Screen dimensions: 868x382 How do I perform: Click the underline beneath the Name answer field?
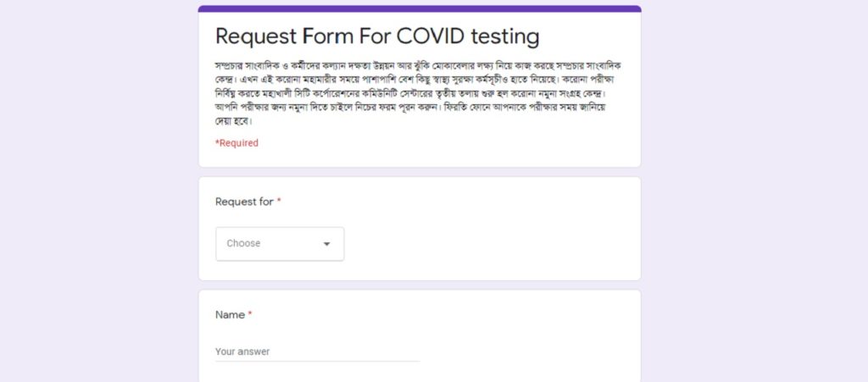click(x=317, y=362)
